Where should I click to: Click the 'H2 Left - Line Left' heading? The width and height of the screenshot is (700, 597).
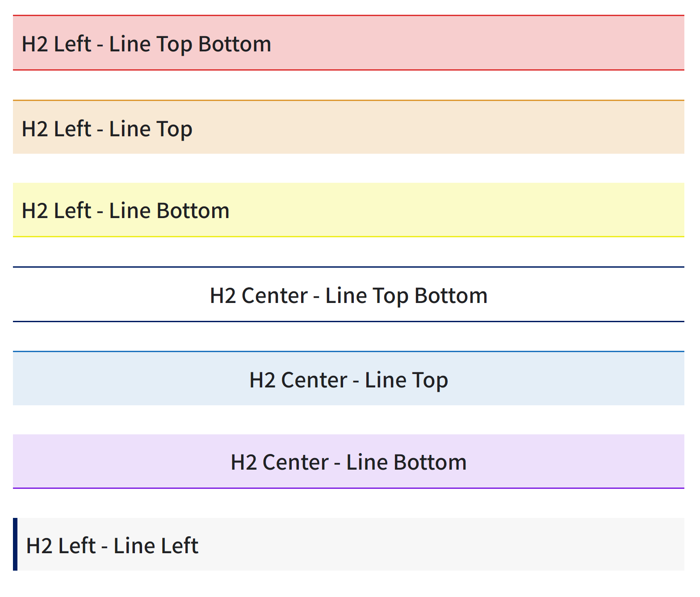pyautogui.click(x=112, y=546)
